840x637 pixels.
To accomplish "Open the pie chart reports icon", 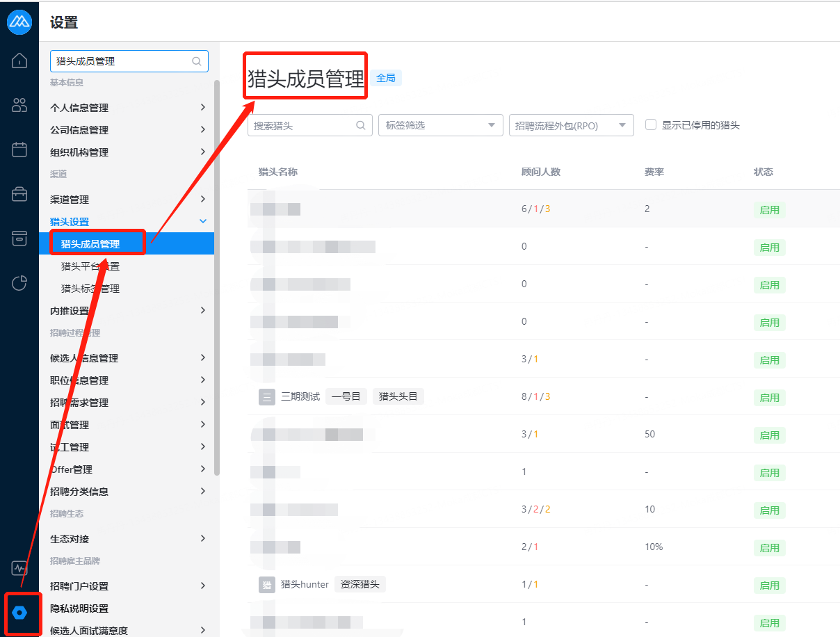I will 19,283.
